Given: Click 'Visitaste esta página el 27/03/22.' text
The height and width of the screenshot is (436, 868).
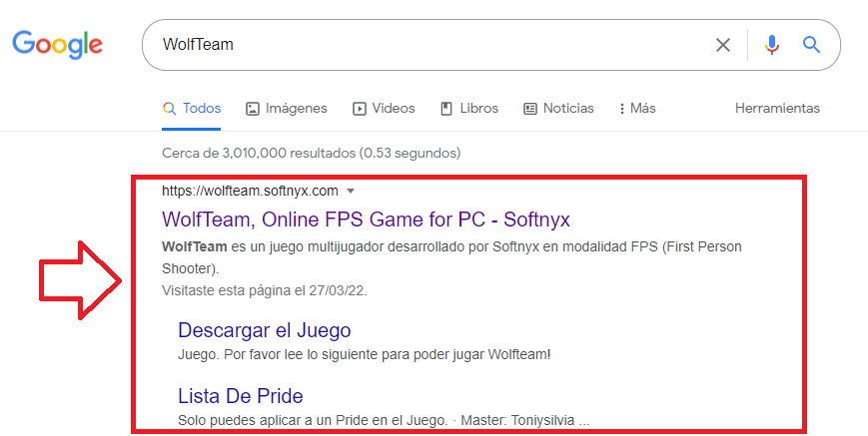Looking at the screenshot, I should pyautogui.click(x=264, y=290).
